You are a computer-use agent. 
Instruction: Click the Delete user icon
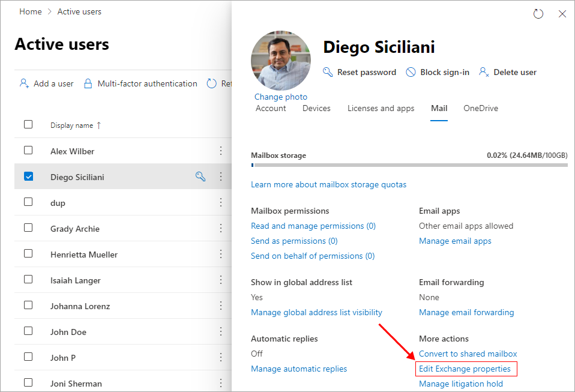(484, 72)
